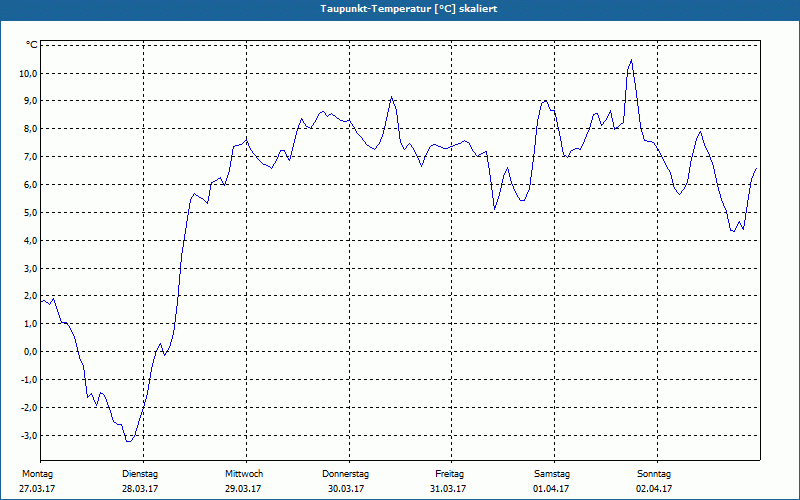The image size is (800, 500).
Task: Click the Montag day label
Action: tap(37, 474)
